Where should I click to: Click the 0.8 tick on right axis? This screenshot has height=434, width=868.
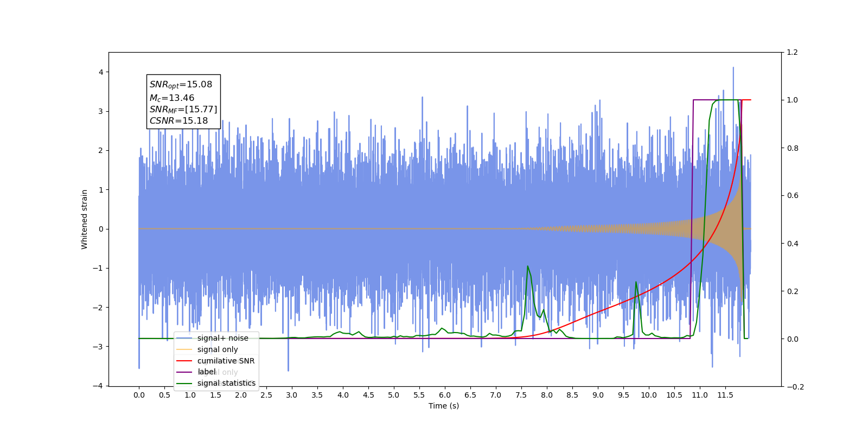tap(793, 148)
